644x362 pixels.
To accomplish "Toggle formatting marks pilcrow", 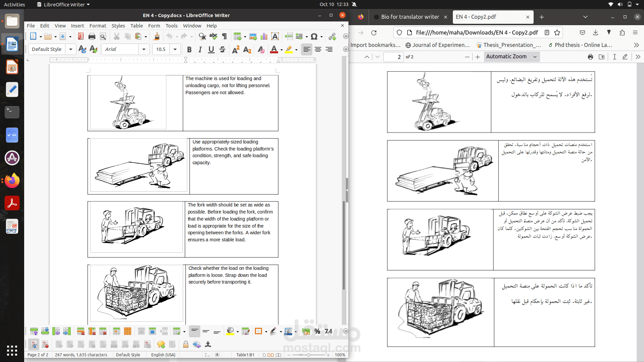I will pyautogui.click(x=224, y=37).
